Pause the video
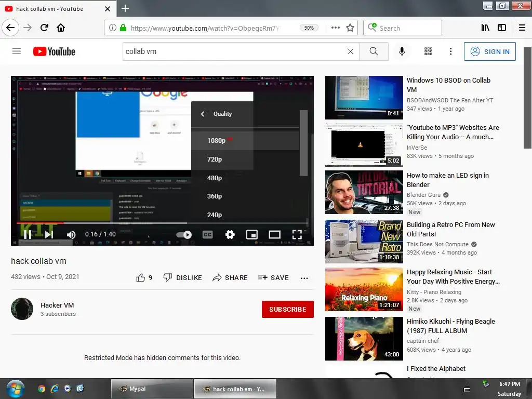 click(x=28, y=234)
